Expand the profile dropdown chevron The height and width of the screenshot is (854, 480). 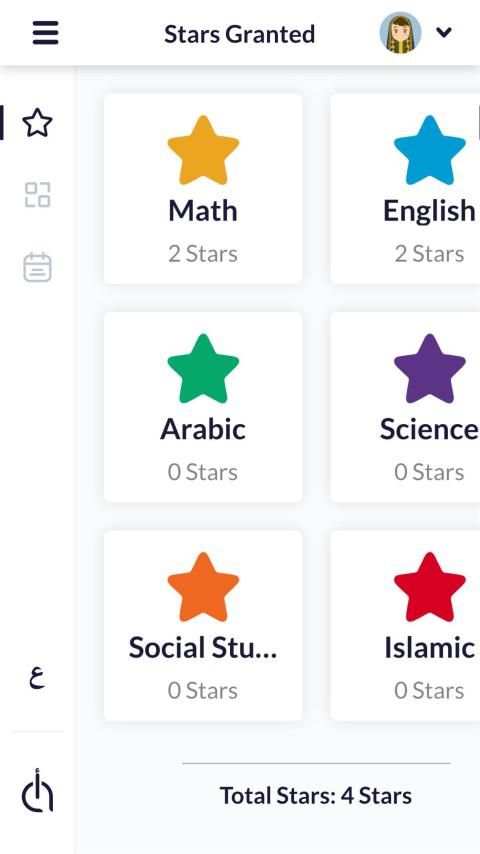(444, 33)
